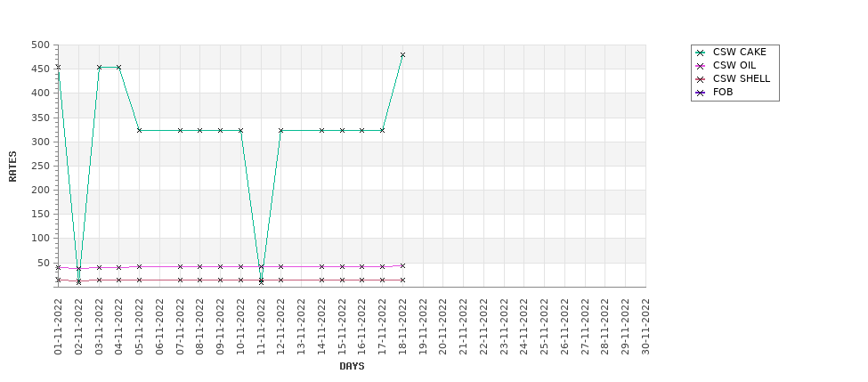Click the 01-11-2022 x-axis date label
This screenshot has width=868, height=382.
(x=58, y=327)
